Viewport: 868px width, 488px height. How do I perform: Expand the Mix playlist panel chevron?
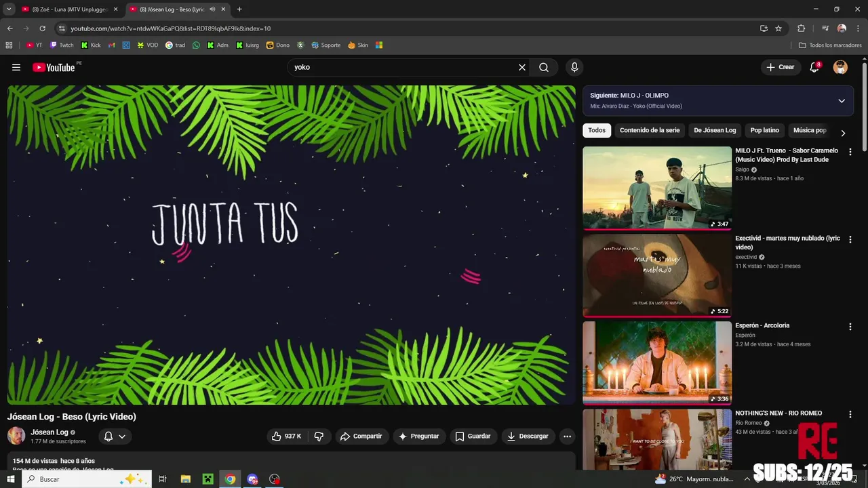tap(842, 101)
